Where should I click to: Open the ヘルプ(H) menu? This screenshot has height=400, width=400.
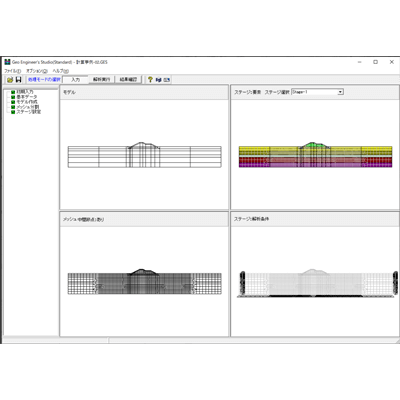tap(61, 71)
